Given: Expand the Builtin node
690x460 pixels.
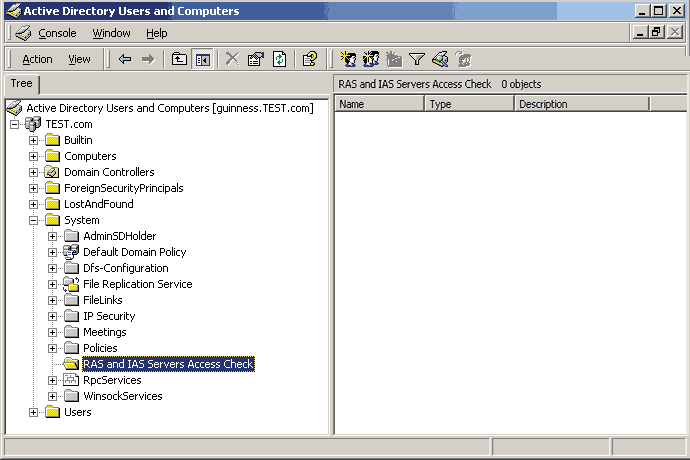Looking at the screenshot, I should pos(34,140).
